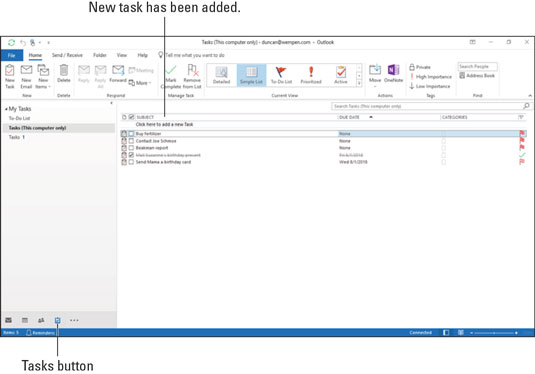The image size is (535, 374).
Task: Adjust the zoom slider in status bar
Action: [494, 333]
